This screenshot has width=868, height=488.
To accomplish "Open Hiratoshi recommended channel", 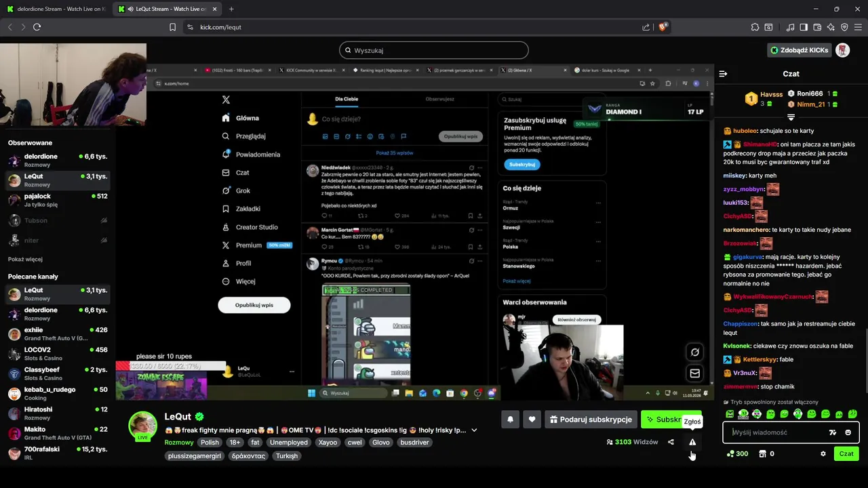I will [x=58, y=413].
